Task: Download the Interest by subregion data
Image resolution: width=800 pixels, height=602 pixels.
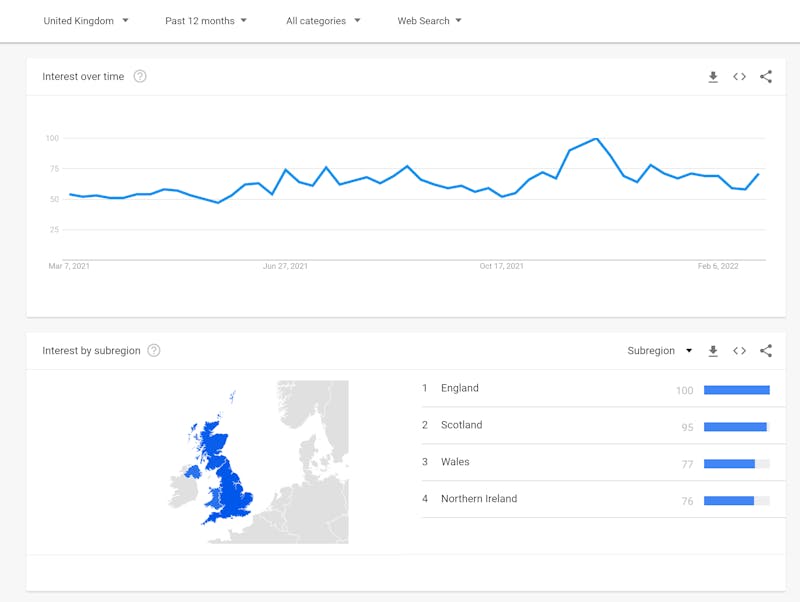Action: coord(713,351)
